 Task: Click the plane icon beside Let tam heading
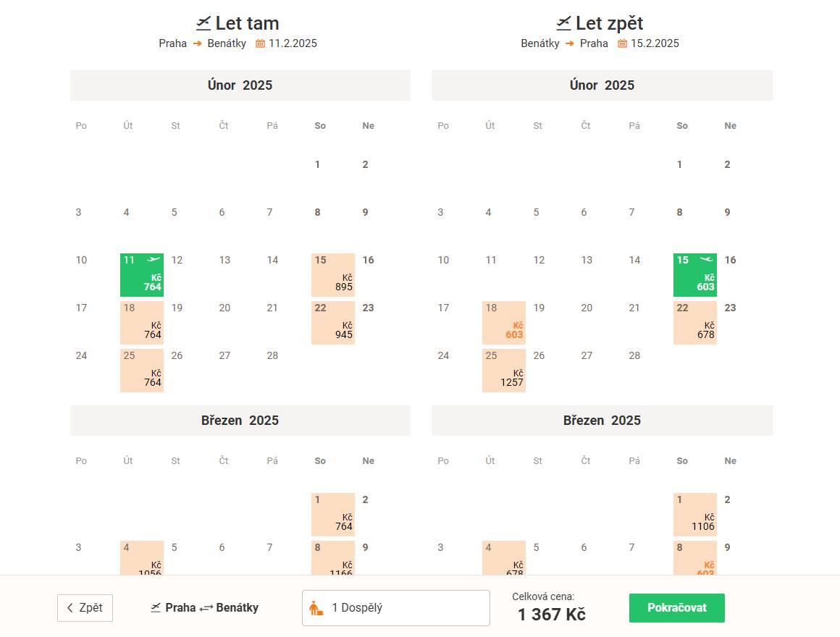click(203, 24)
